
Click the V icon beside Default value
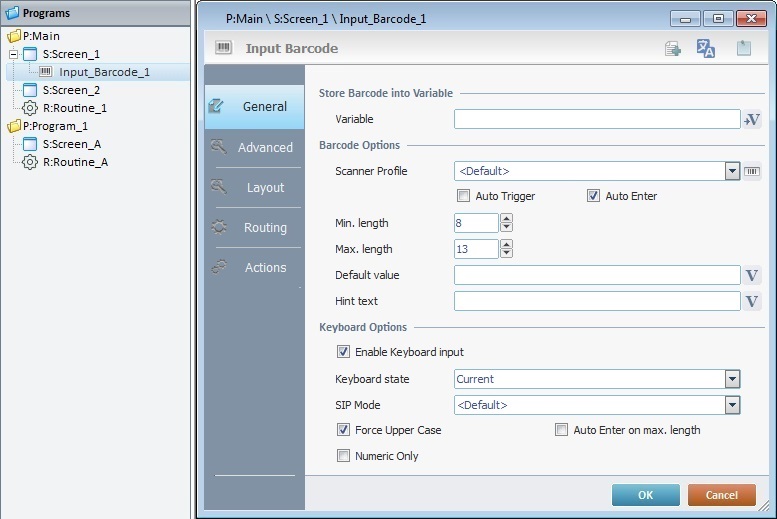point(753,275)
